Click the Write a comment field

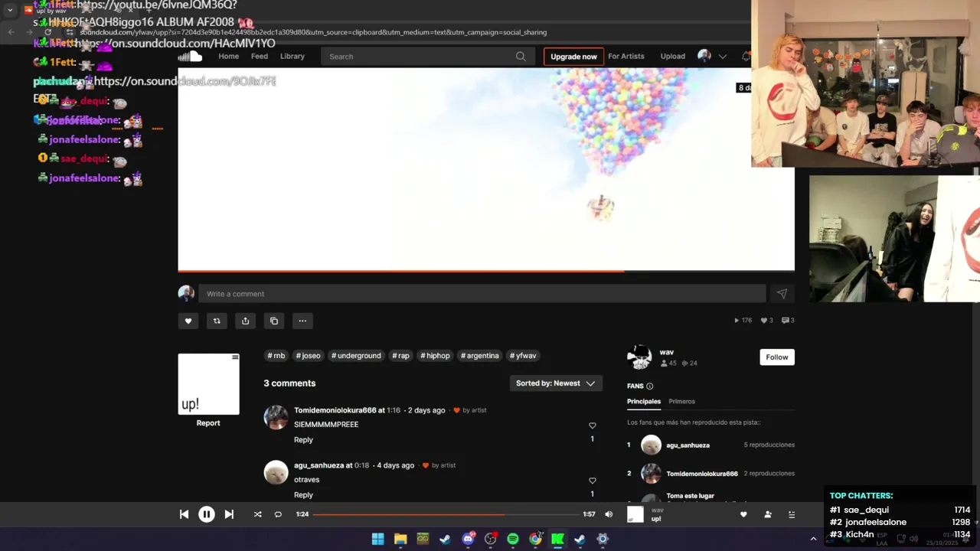(482, 294)
